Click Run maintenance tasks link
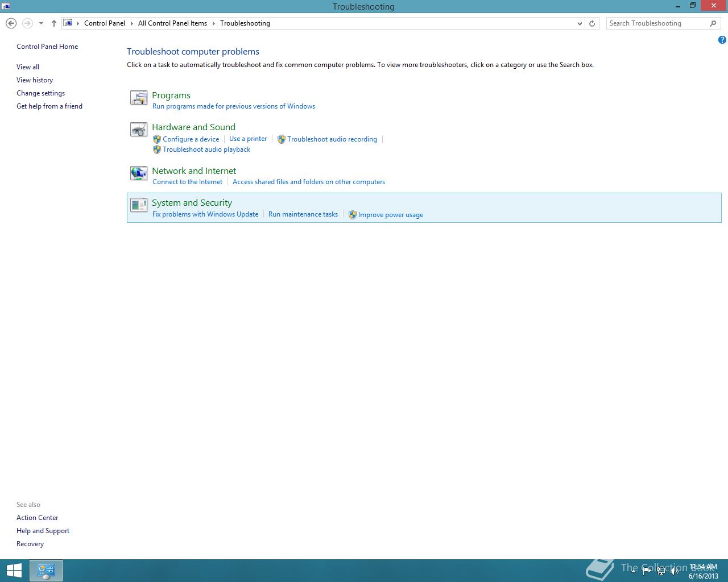This screenshot has width=728, height=582. point(303,214)
